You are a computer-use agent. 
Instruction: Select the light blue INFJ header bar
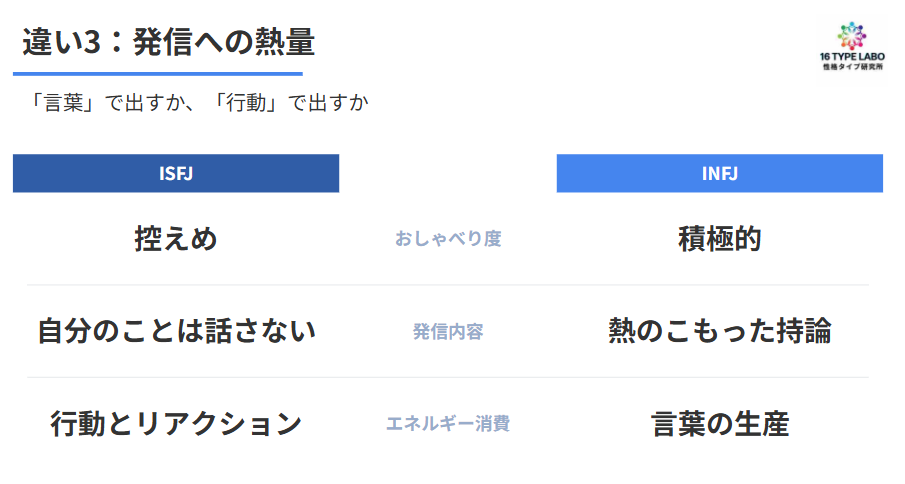719,173
